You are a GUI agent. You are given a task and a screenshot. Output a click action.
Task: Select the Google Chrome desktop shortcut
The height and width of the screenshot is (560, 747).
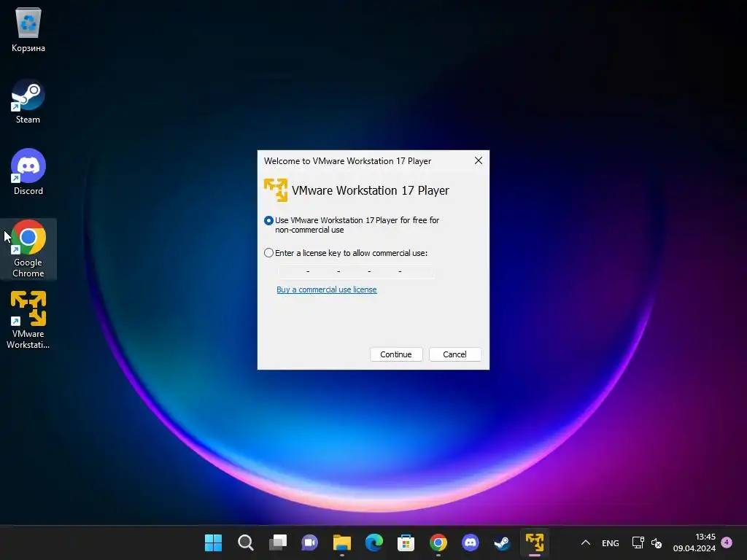pos(28,249)
